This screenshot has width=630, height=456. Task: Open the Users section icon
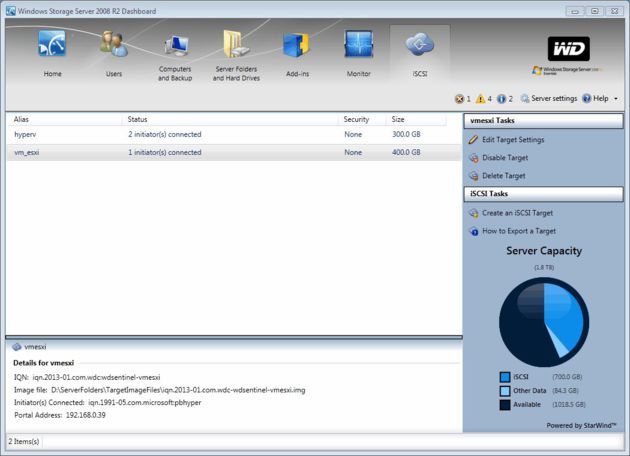click(114, 43)
